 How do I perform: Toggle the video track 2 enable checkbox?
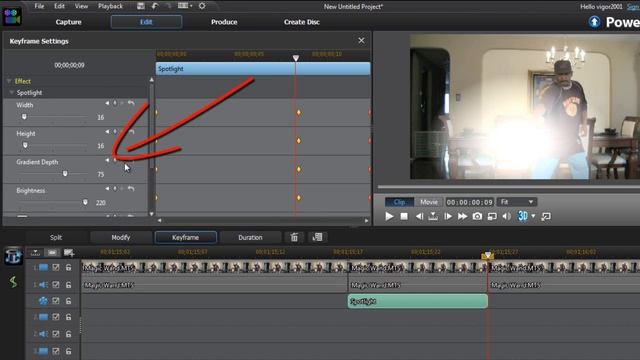[x=56, y=317]
